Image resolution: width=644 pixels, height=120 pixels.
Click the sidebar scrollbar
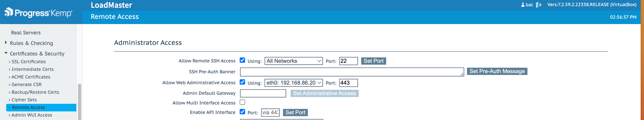tap(80, 101)
